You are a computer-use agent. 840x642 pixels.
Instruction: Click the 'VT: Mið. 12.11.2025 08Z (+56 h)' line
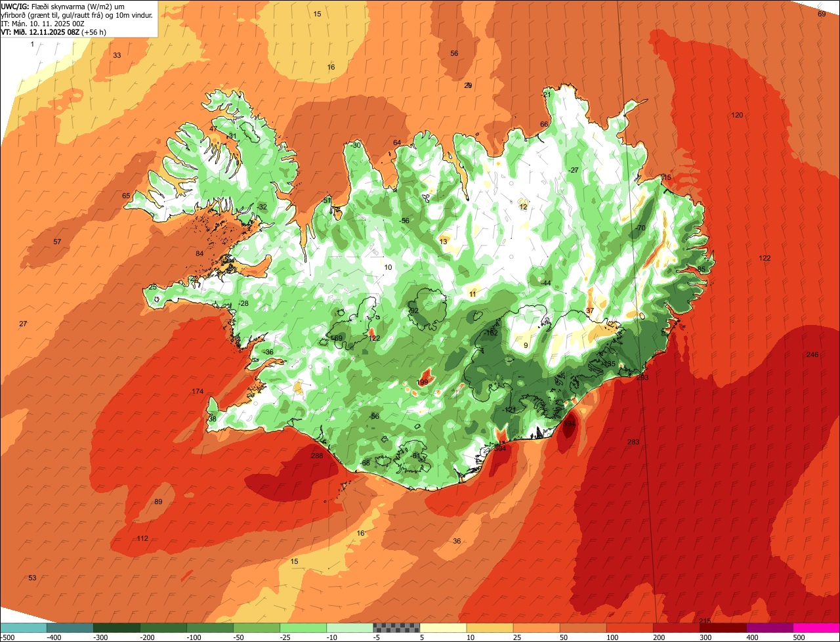(x=54, y=32)
